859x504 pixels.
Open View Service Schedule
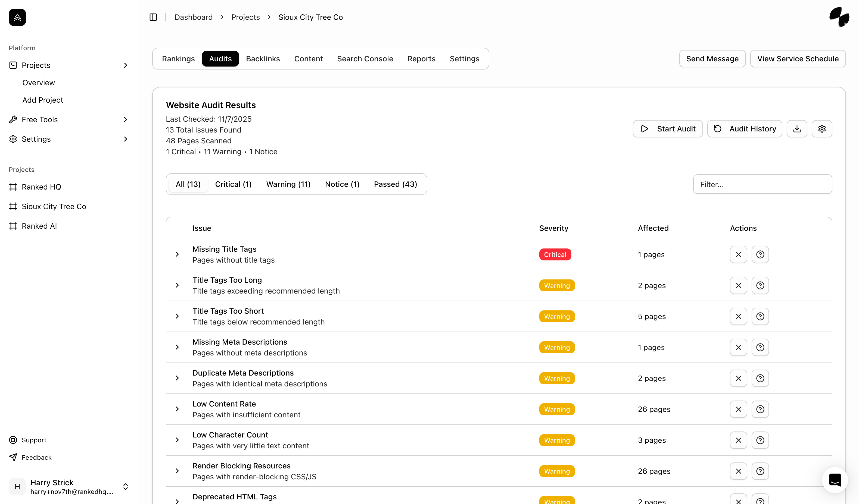tap(798, 59)
